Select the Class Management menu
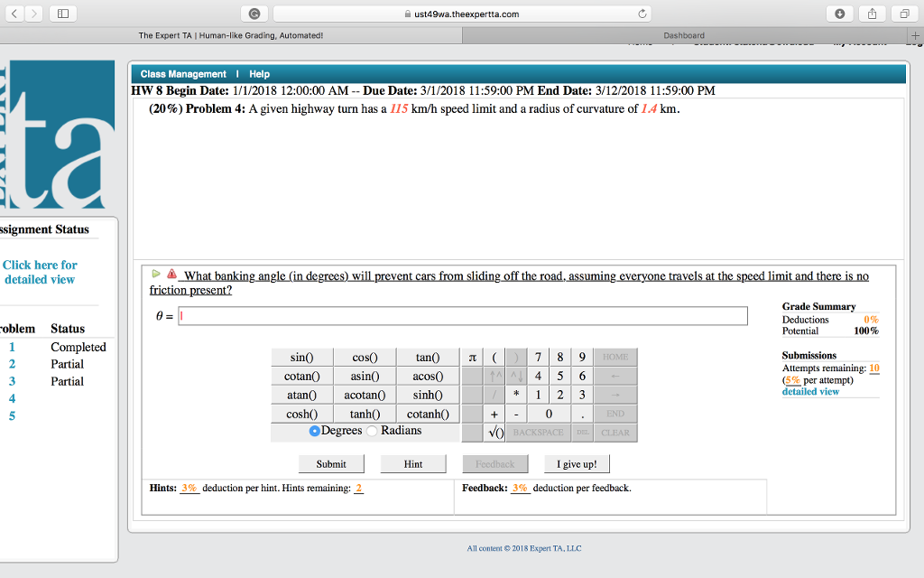924x578 pixels. click(x=180, y=73)
